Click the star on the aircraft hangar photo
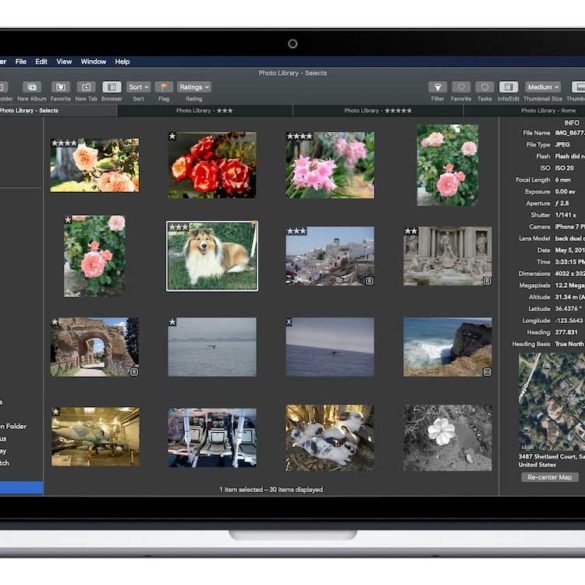585x585 pixels. tap(56, 412)
